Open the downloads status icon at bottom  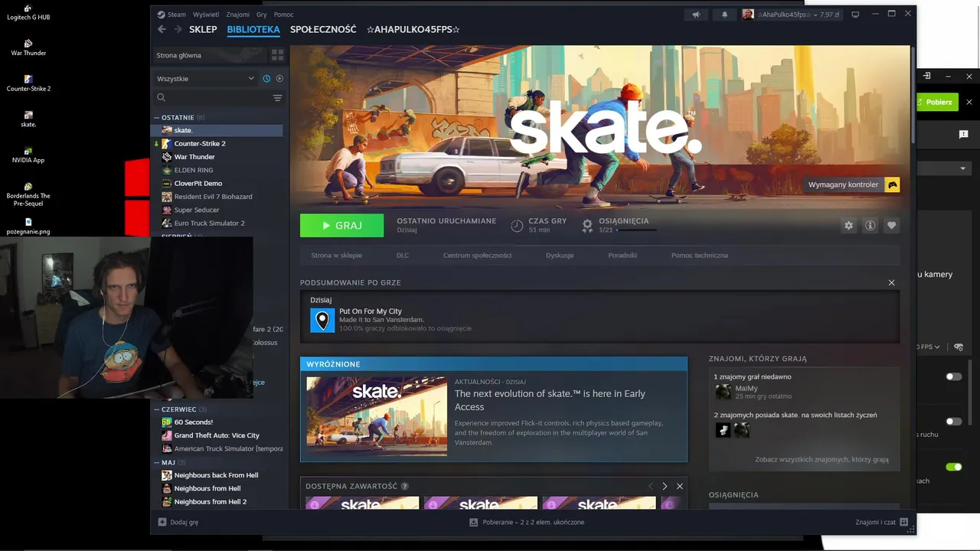tap(474, 522)
